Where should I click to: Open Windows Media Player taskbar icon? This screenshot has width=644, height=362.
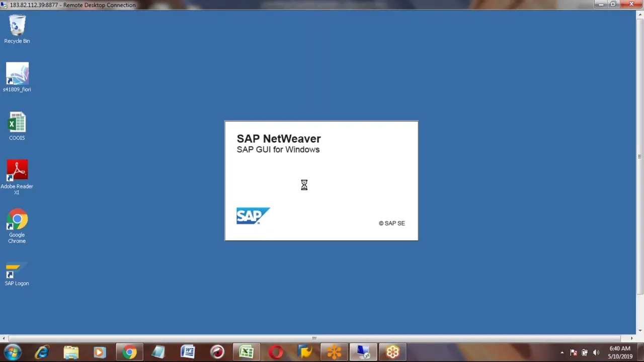point(100,352)
